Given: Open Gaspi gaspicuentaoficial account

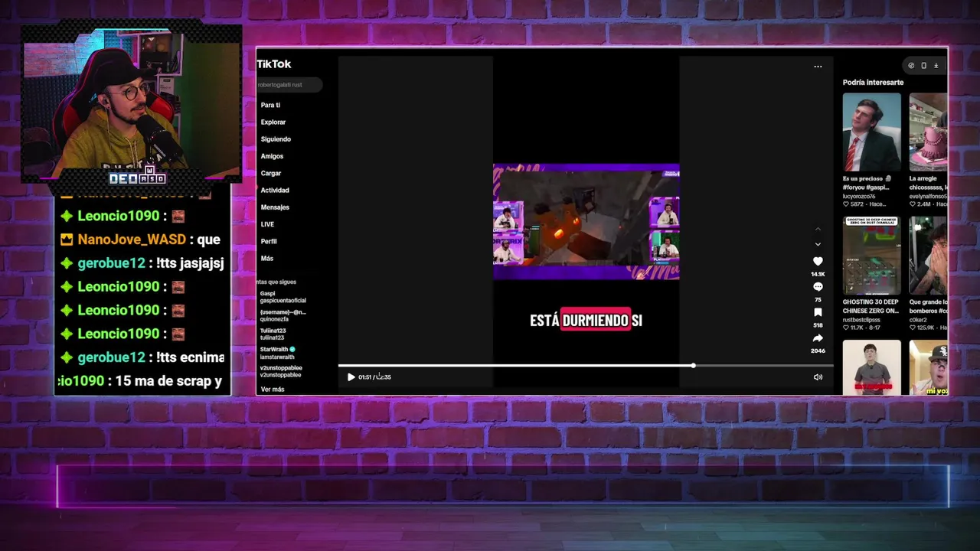Looking at the screenshot, I should [x=283, y=297].
